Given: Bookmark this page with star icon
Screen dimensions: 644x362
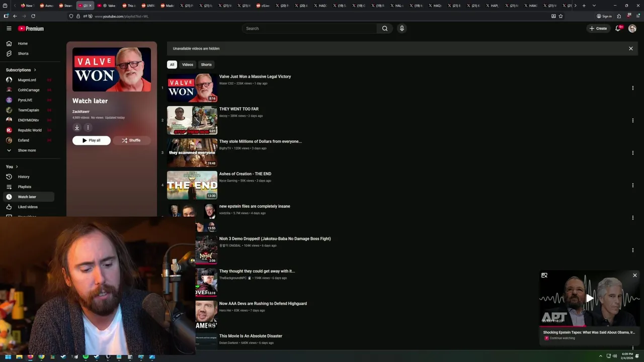Looking at the screenshot, I should 560,16.
